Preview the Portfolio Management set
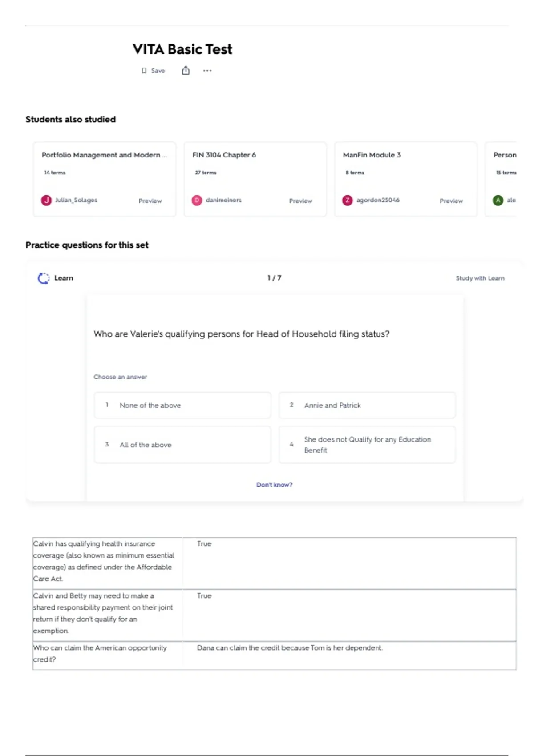This screenshot has width=534, height=756. 150,201
